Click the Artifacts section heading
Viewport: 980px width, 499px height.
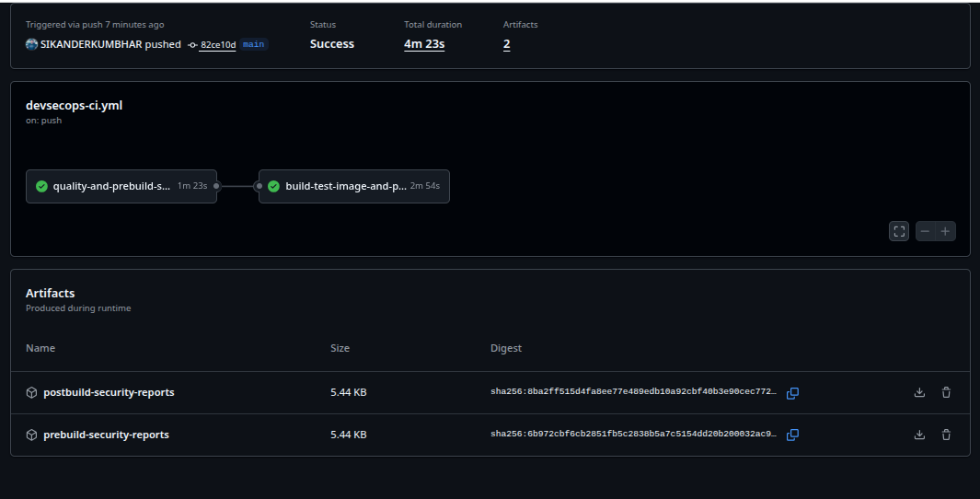pyautogui.click(x=50, y=294)
